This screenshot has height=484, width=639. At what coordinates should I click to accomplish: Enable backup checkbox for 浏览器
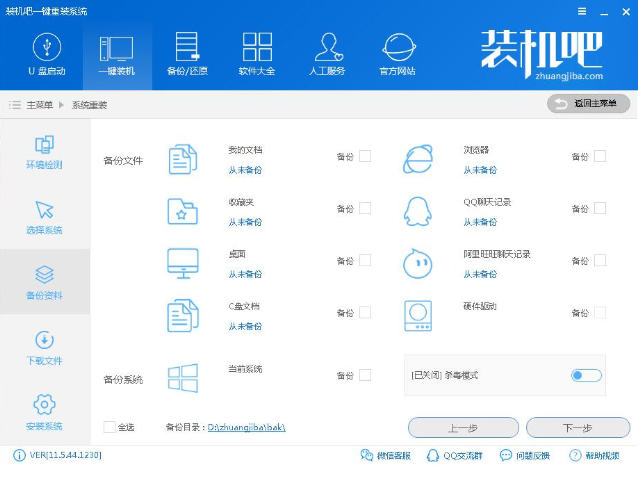coord(600,156)
